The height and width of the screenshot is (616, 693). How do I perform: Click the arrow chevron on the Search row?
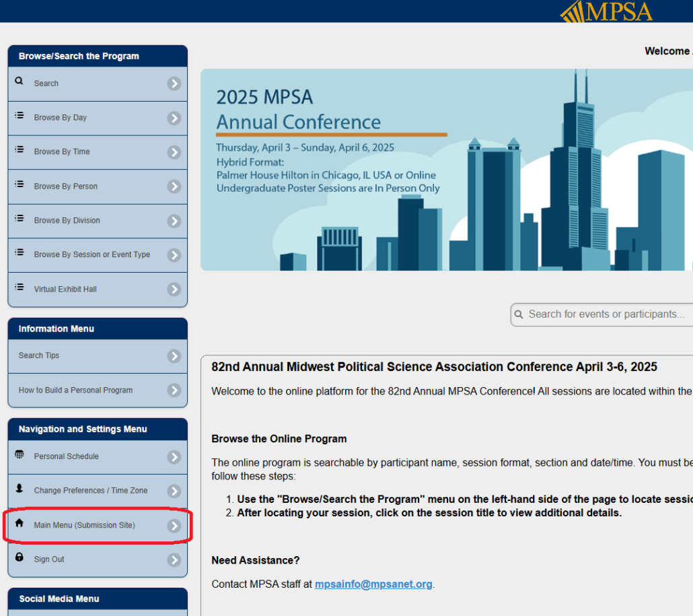pyautogui.click(x=174, y=83)
